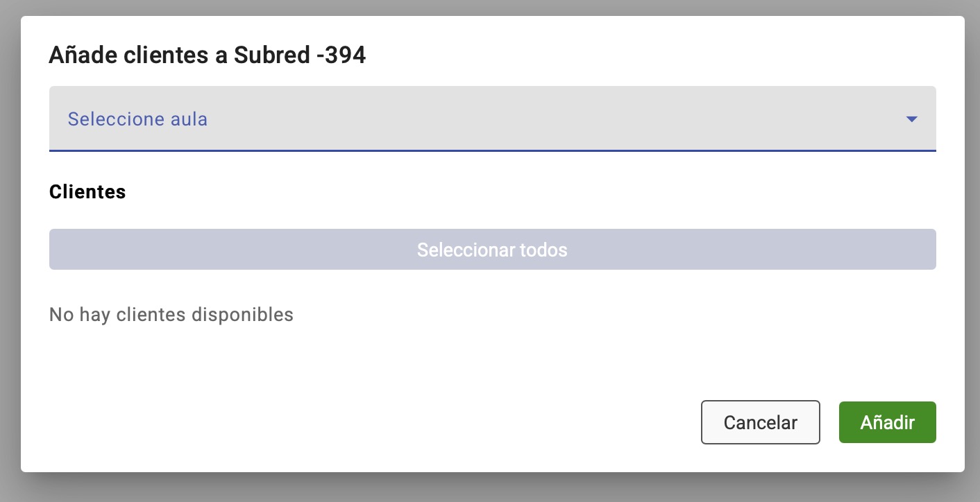Expand the classroom combo box via its triangle

911,119
